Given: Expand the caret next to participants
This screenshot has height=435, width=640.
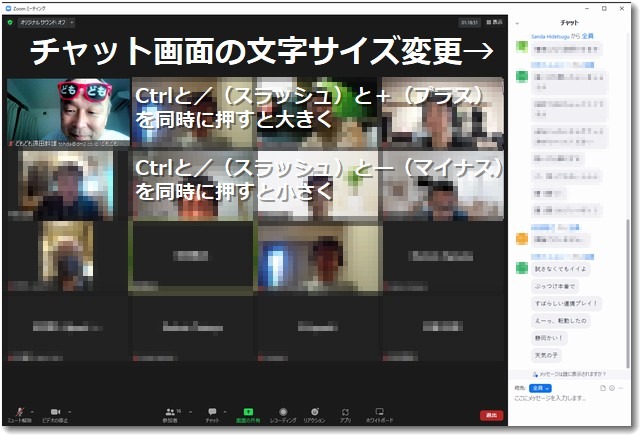Looking at the screenshot, I should pyautogui.click(x=190, y=412).
